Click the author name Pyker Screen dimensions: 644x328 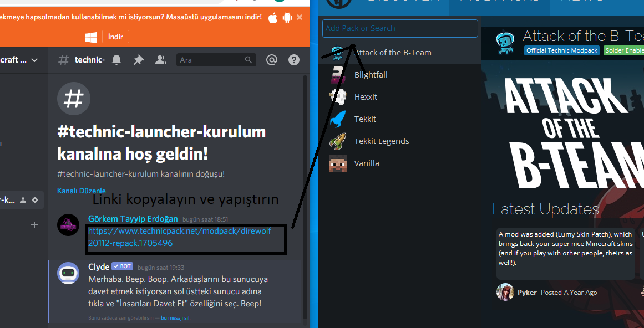click(x=527, y=293)
